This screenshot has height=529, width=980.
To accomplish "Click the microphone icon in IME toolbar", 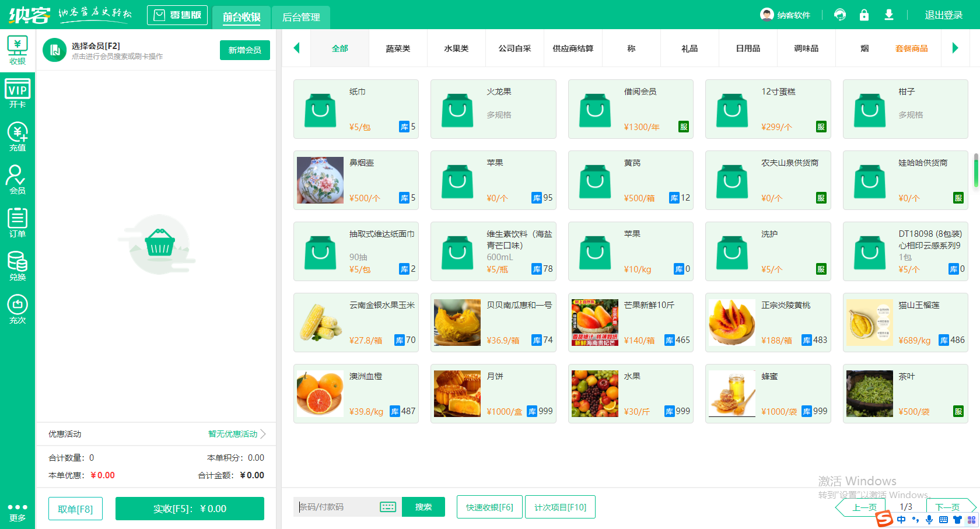I will (x=929, y=519).
